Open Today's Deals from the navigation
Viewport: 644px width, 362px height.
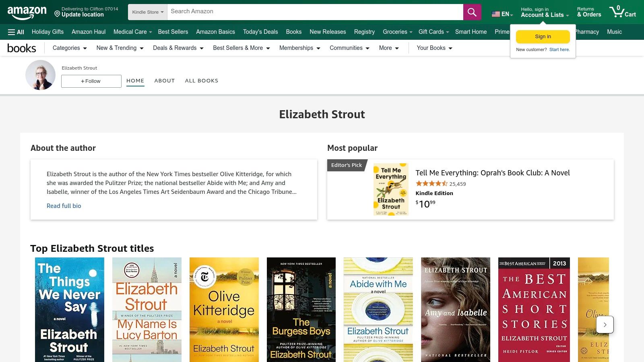pos(260,32)
